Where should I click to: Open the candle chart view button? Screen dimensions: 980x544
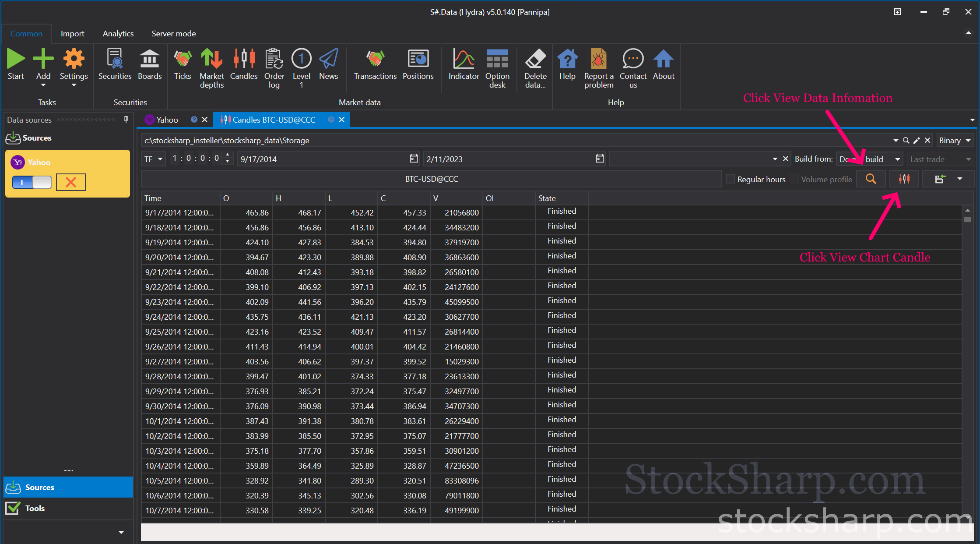(904, 179)
